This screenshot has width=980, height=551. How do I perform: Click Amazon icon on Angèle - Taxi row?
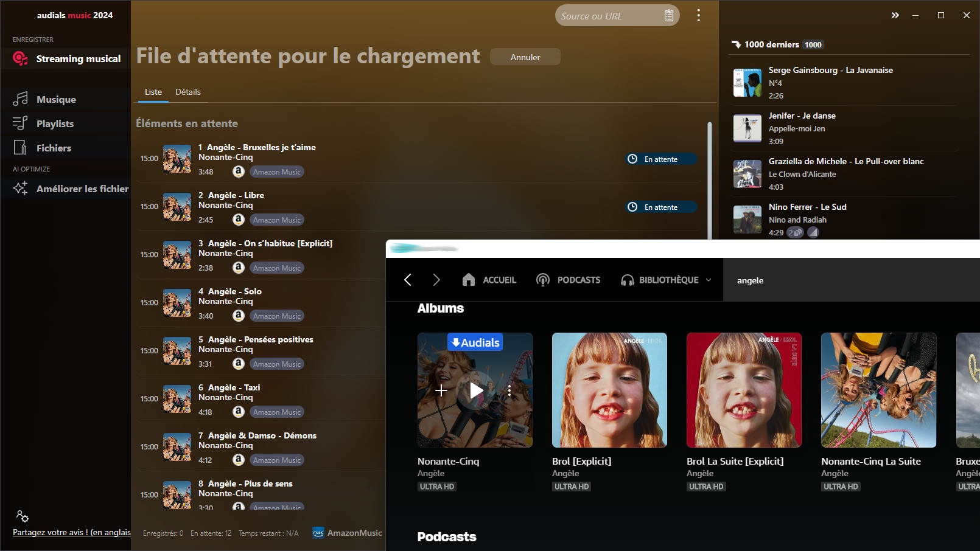tap(239, 412)
